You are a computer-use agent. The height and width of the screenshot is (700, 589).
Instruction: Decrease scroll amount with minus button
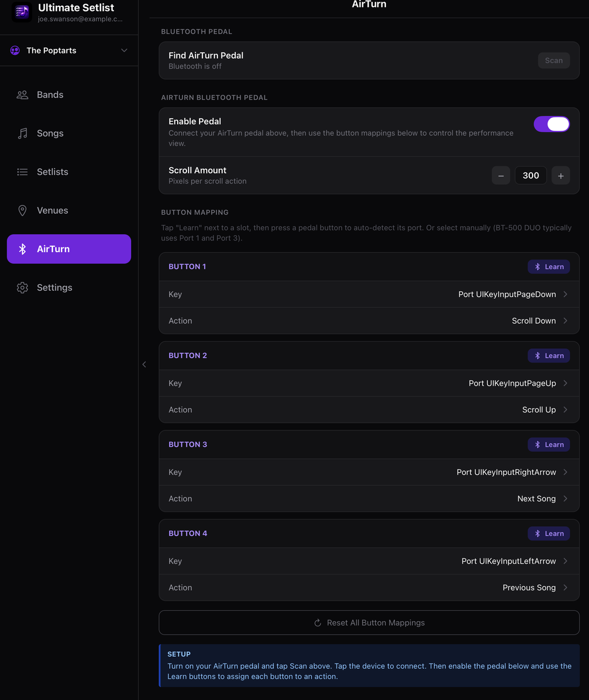(x=501, y=176)
